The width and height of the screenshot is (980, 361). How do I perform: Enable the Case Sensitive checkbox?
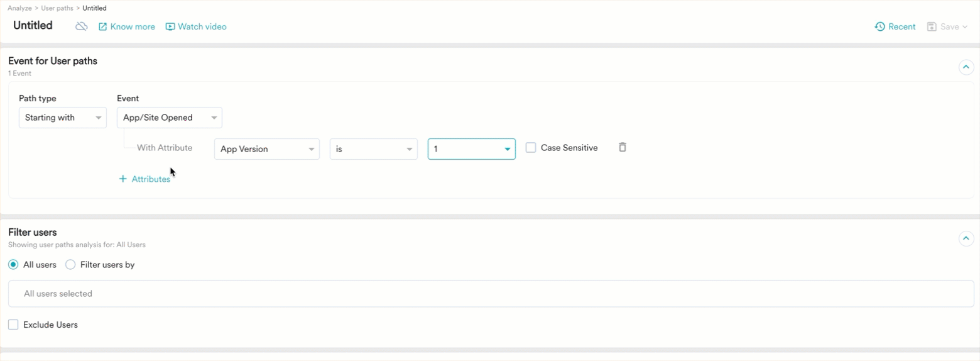[x=531, y=148]
